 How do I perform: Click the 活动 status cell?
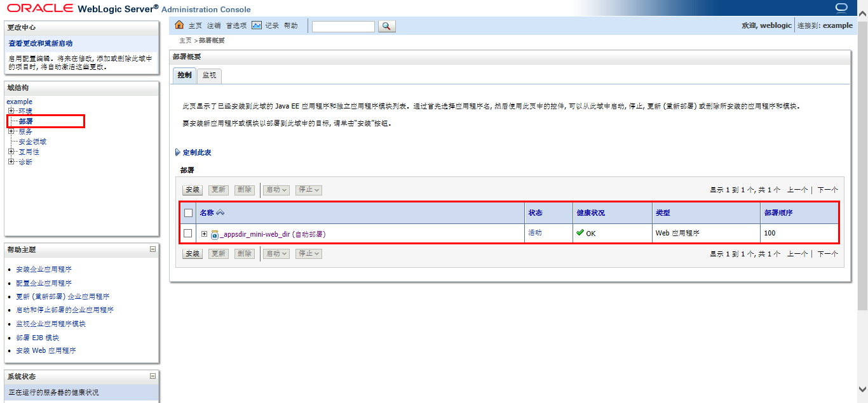tap(536, 233)
